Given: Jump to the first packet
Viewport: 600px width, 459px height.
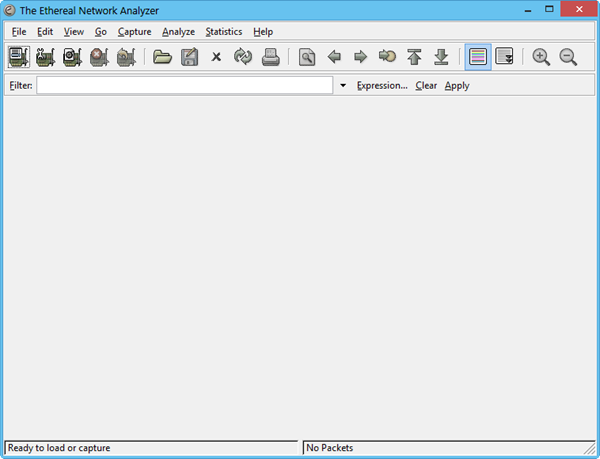Looking at the screenshot, I should coord(414,57).
